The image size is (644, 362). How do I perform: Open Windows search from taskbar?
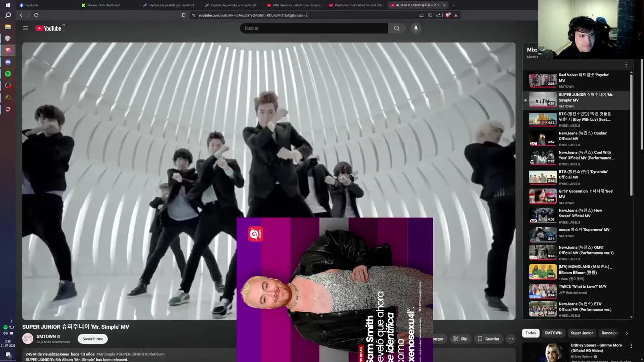[x=8, y=16]
